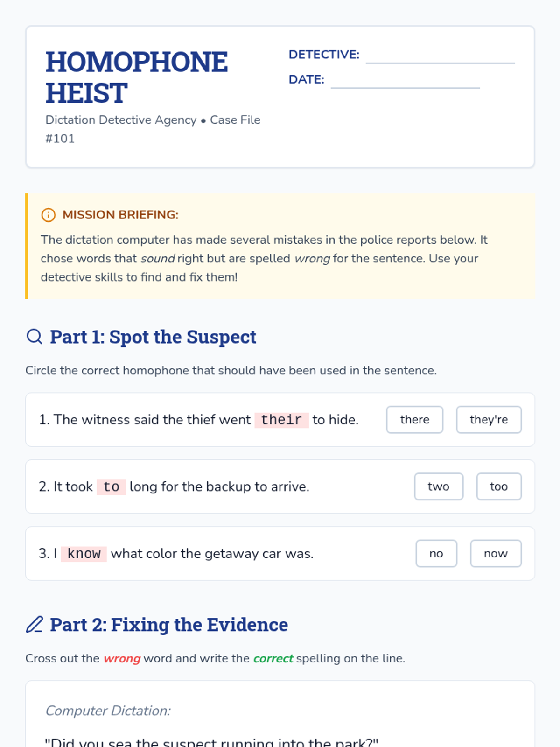Click the info icon beside Mission Briefing

point(48,215)
